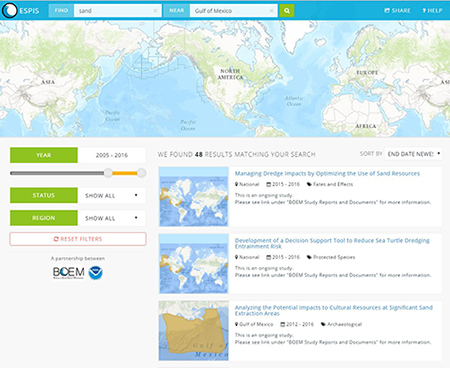The height and width of the screenshot is (368, 450).
Task: Open the Sort By End Date dropdown
Action: coord(413,154)
